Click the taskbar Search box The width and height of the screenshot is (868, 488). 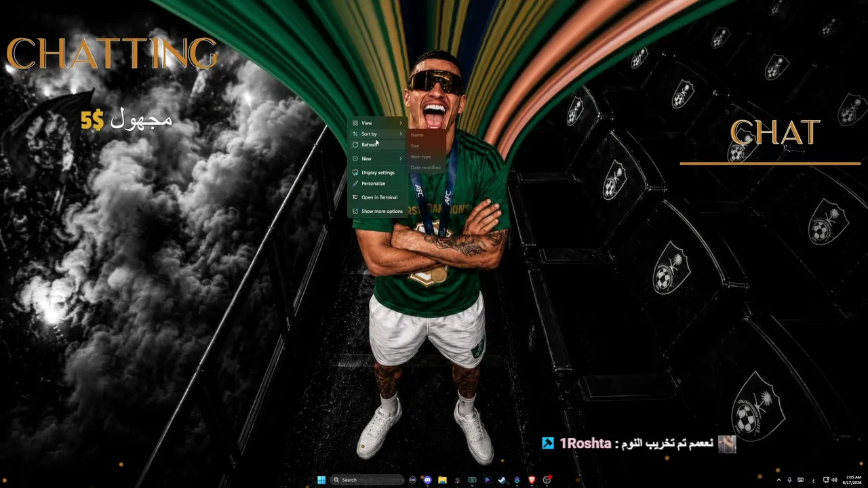(x=367, y=480)
